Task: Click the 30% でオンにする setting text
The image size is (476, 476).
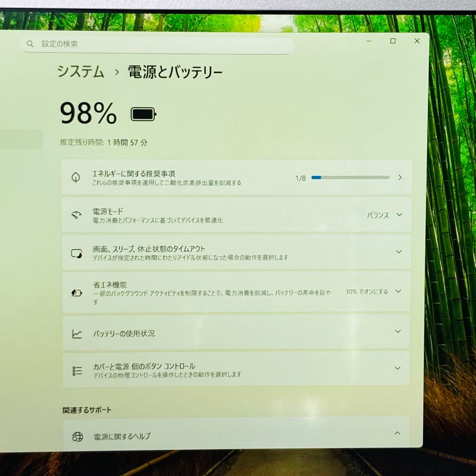Action: [367, 291]
